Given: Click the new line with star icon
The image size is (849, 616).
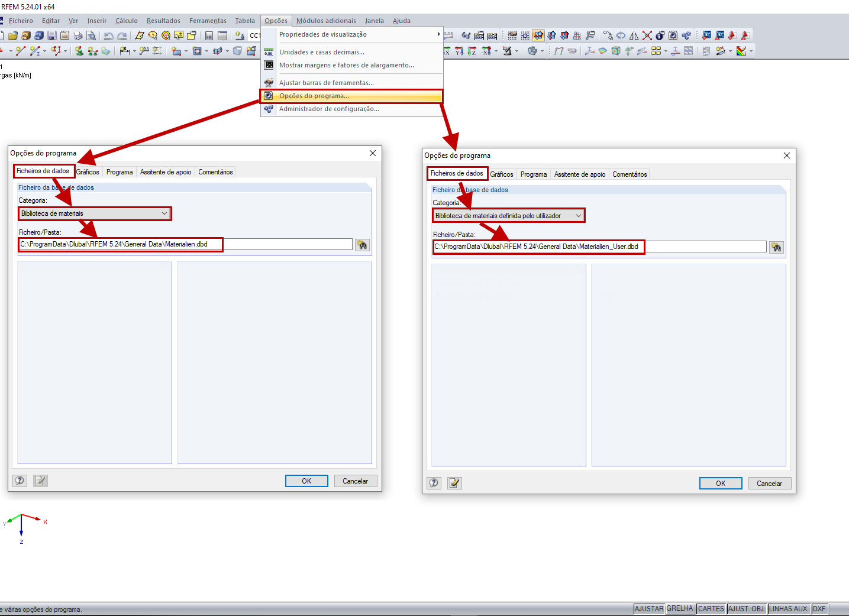Looking at the screenshot, I should (21, 51).
